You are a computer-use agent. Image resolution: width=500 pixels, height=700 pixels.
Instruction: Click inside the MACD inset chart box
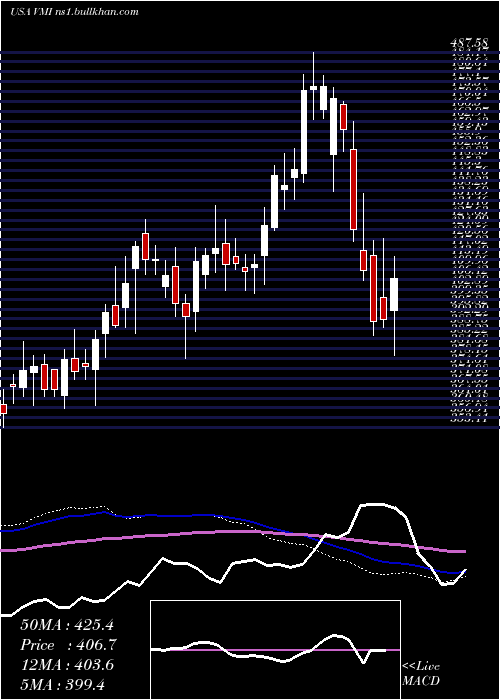[x=275, y=650]
